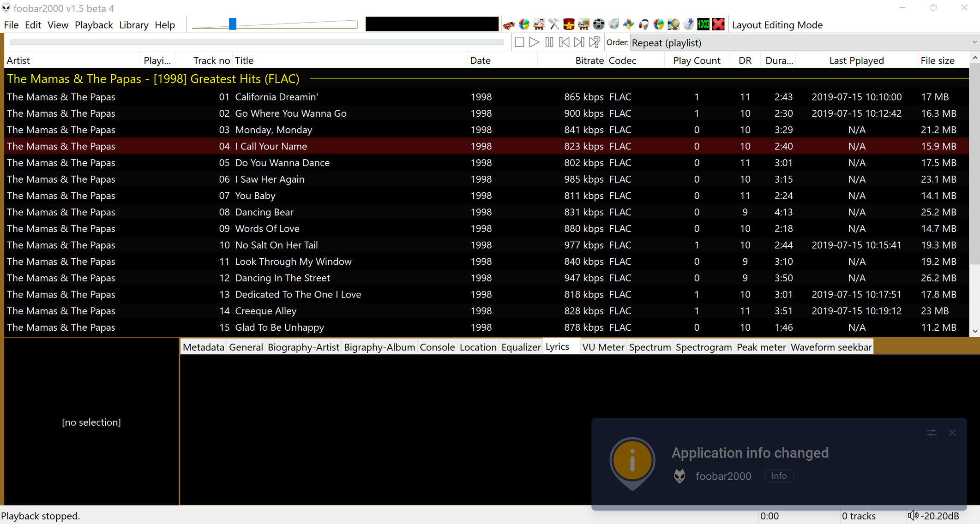Click the headphones toolbar icon
Screen dimensions: 980x524
[643, 24]
